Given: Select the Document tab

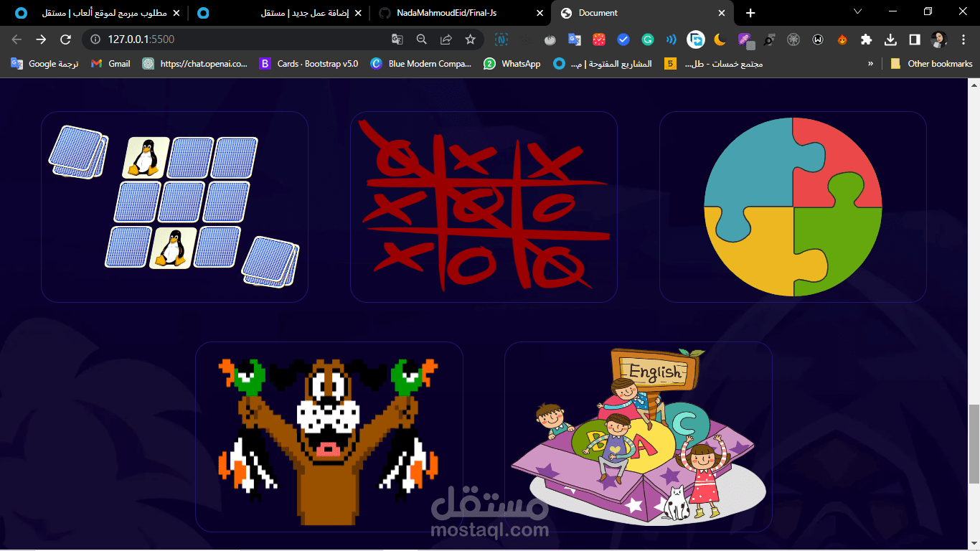Looking at the screenshot, I should pyautogui.click(x=643, y=13).
